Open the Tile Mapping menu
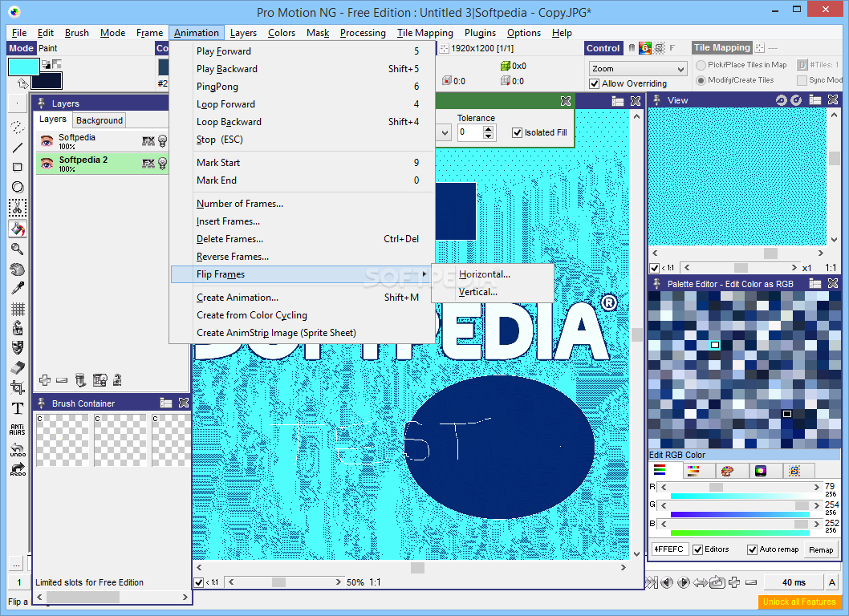 [x=424, y=33]
